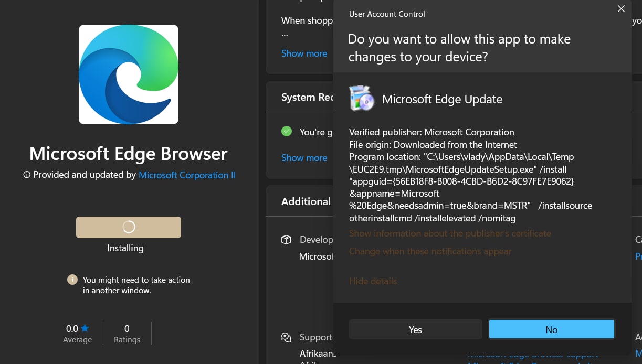
Task: Click Yes in the User Account Control dialog
Action: (x=415, y=329)
